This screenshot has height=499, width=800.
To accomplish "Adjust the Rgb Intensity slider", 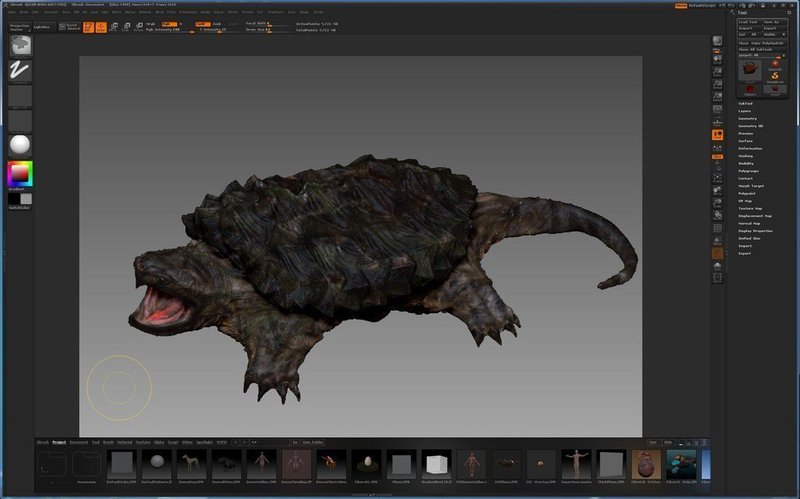I will point(169,30).
